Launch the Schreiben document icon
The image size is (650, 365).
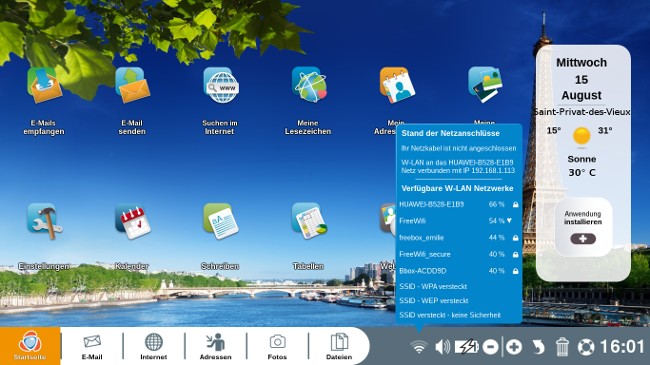pos(221,221)
